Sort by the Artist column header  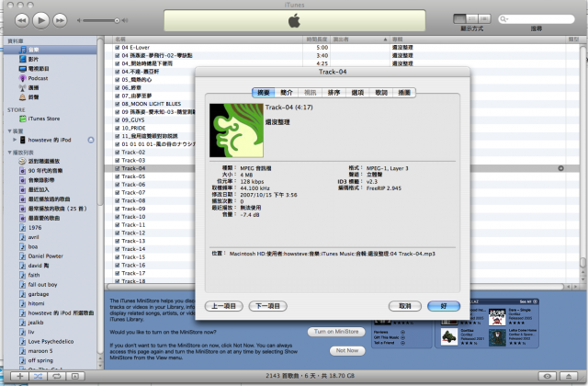coord(360,40)
